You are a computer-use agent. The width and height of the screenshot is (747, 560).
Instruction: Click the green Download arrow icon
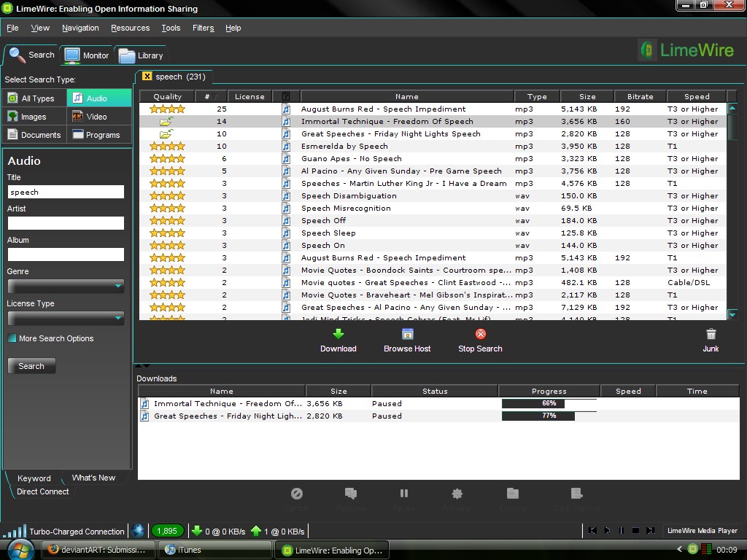(x=338, y=334)
